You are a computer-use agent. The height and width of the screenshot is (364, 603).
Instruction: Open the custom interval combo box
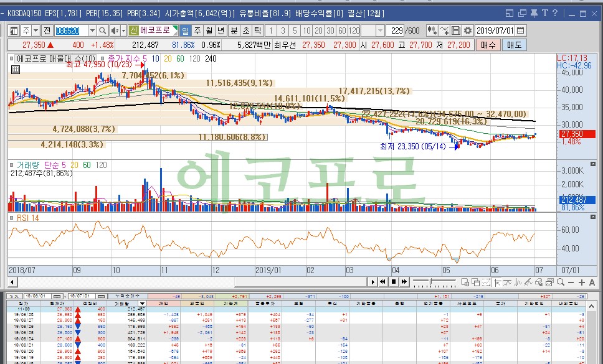373,30
